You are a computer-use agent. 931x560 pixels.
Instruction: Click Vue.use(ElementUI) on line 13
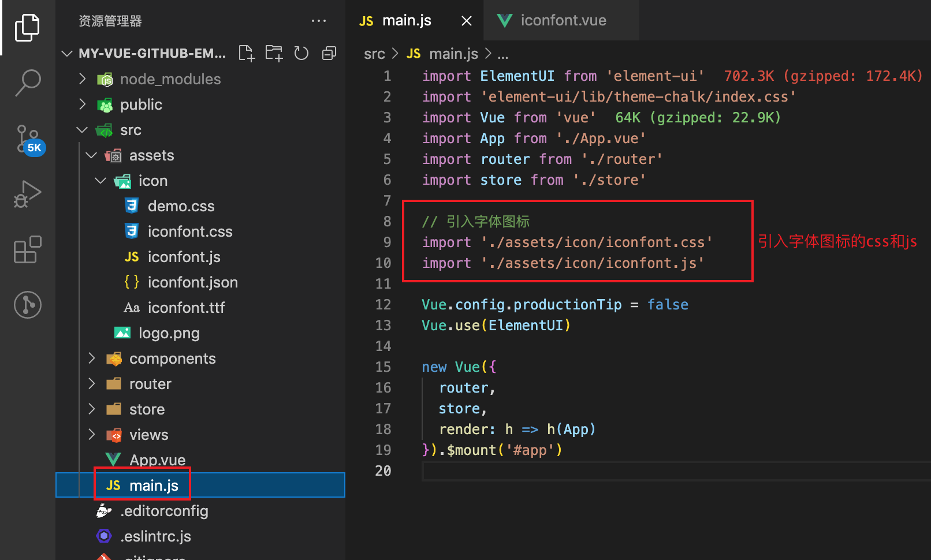[x=496, y=325]
